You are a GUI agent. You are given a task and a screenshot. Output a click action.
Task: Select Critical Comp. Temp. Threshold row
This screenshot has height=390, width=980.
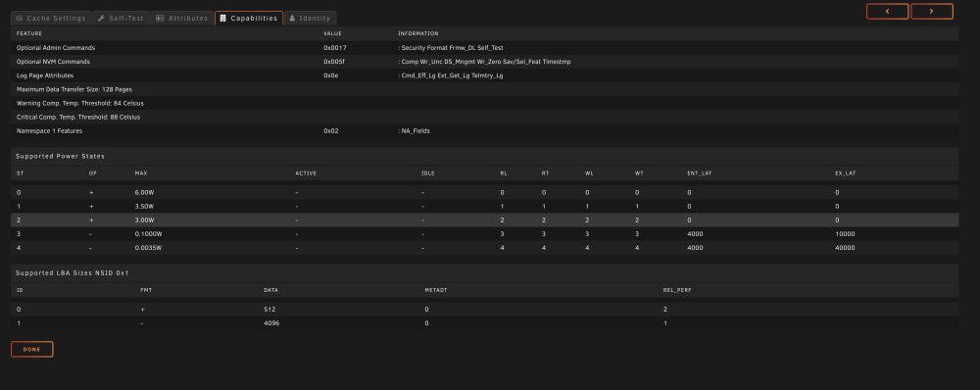[x=484, y=117]
